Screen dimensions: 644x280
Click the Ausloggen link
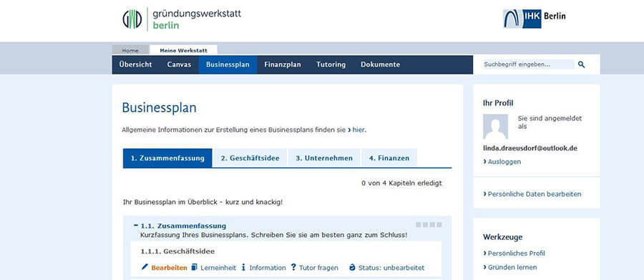[x=502, y=162]
